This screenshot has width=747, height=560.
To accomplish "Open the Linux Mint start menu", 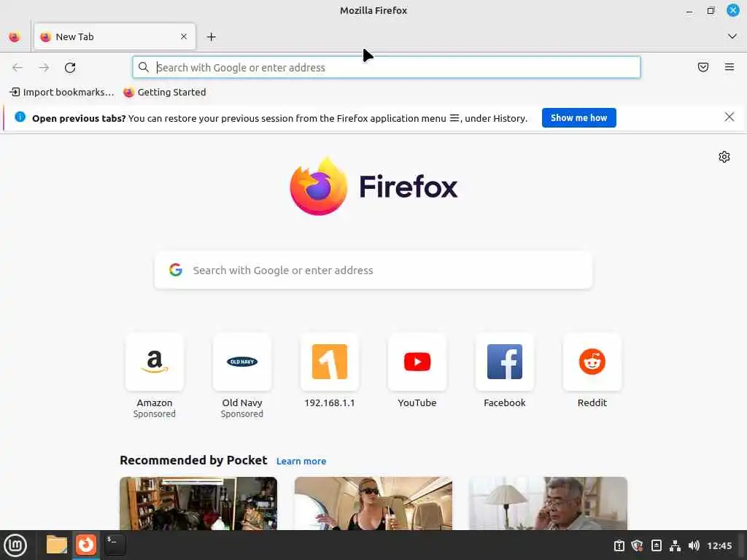I will [15, 545].
